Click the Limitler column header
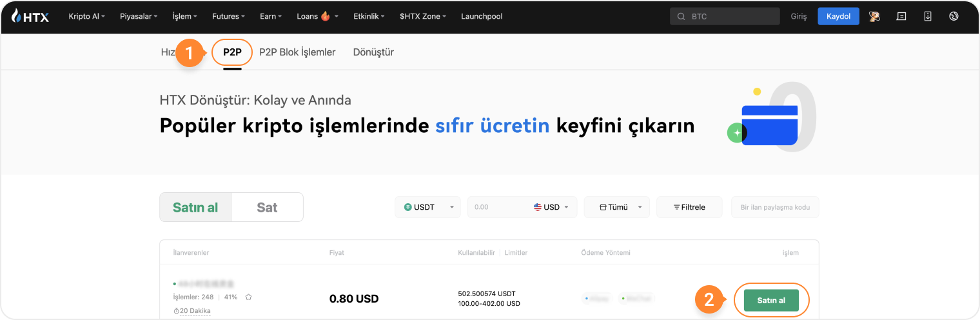This screenshot has height=320, width=980. 517,252
